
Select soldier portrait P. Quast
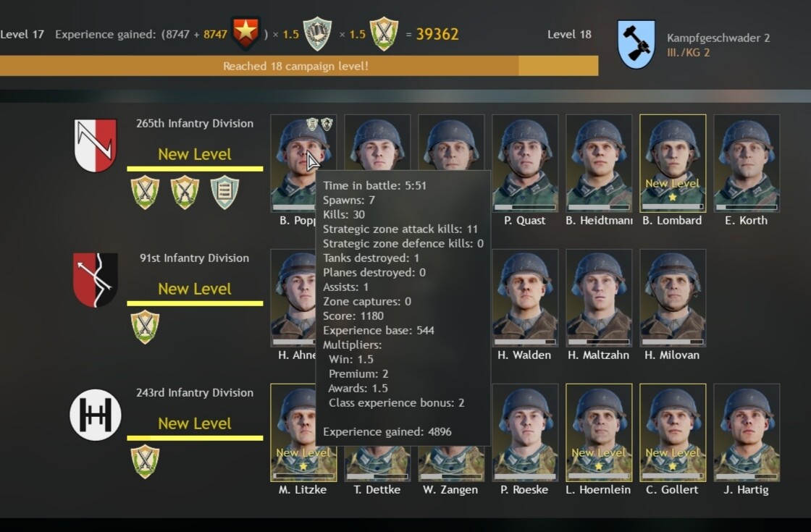point(525,164)
